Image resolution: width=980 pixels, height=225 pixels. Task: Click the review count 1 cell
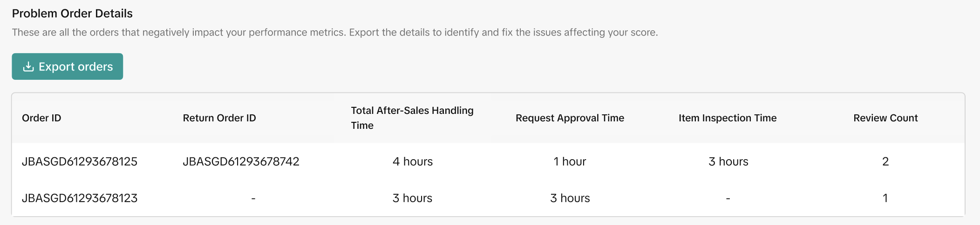point(885,198)
